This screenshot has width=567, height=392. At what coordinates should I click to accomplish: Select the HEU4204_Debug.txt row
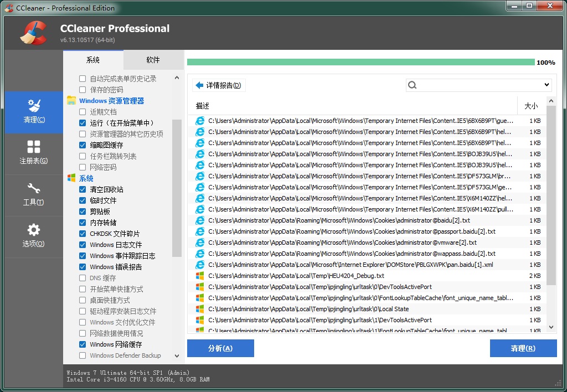367,276
